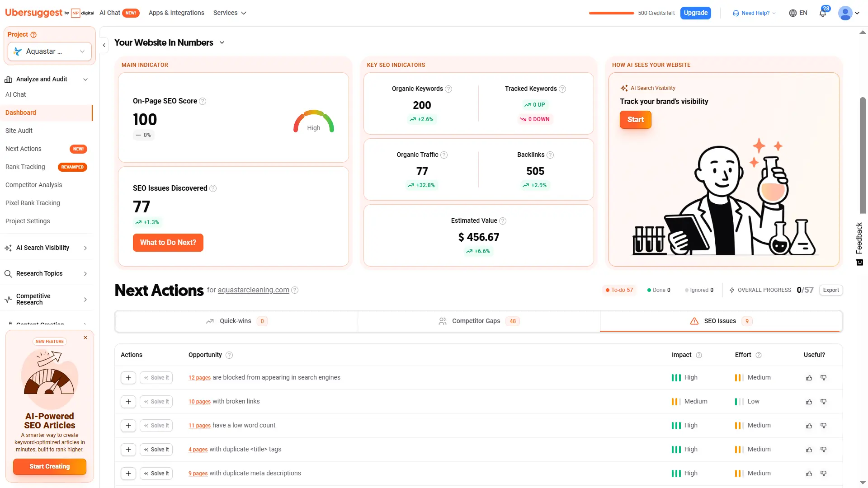
Task: Click the vertical page scrollbar
Action: coord(863,155)
